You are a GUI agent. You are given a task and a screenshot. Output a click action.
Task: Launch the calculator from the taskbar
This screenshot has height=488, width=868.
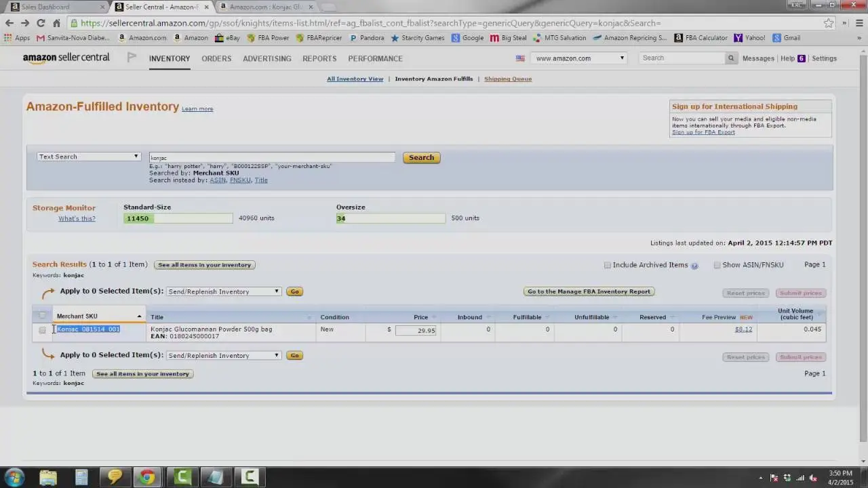point(81,477)
